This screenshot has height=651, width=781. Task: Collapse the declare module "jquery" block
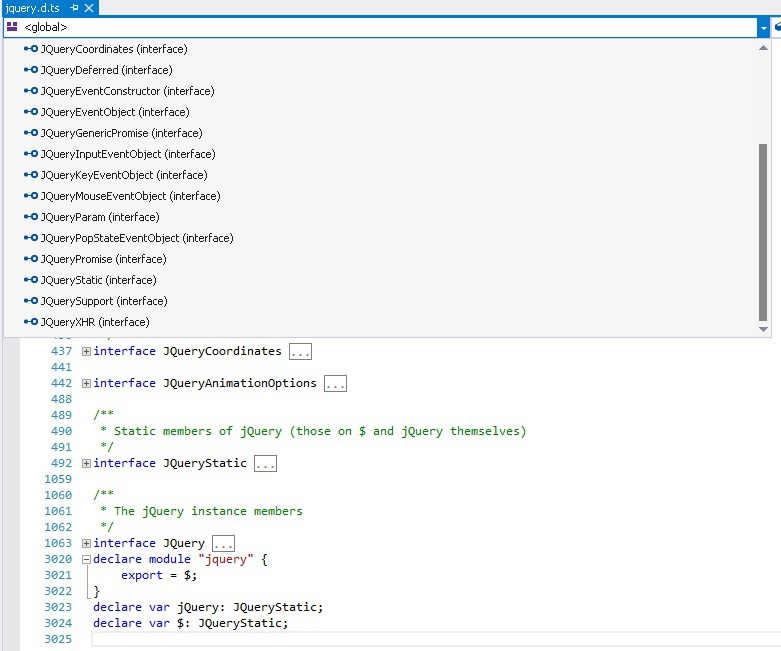click(x=86, y=559)
